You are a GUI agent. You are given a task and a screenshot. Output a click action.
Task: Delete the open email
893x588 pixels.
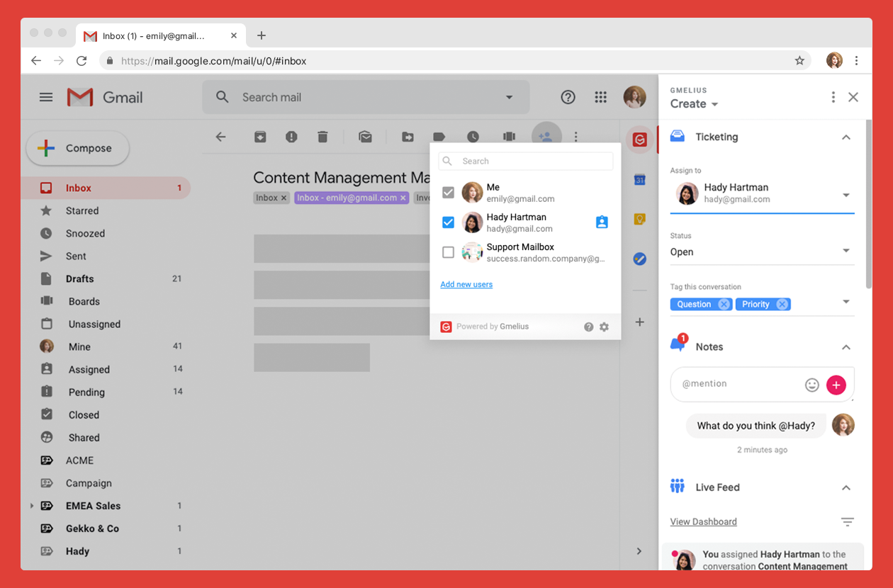[322, 137]
